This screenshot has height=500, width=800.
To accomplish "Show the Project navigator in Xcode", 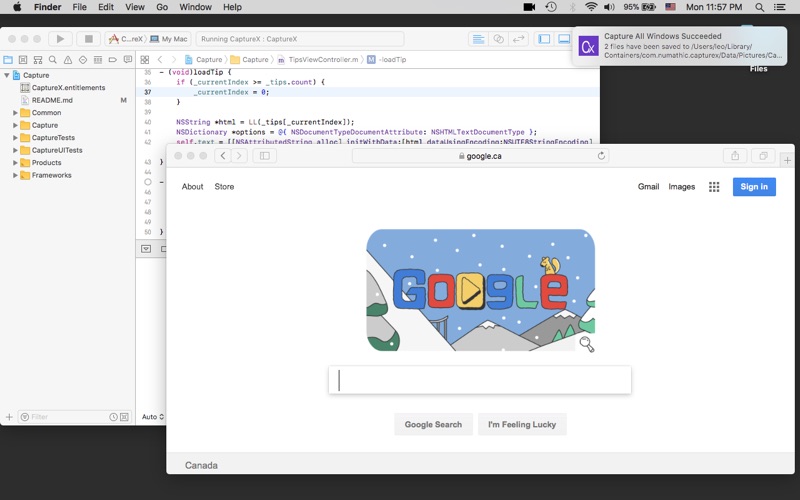I will [8, 60].
